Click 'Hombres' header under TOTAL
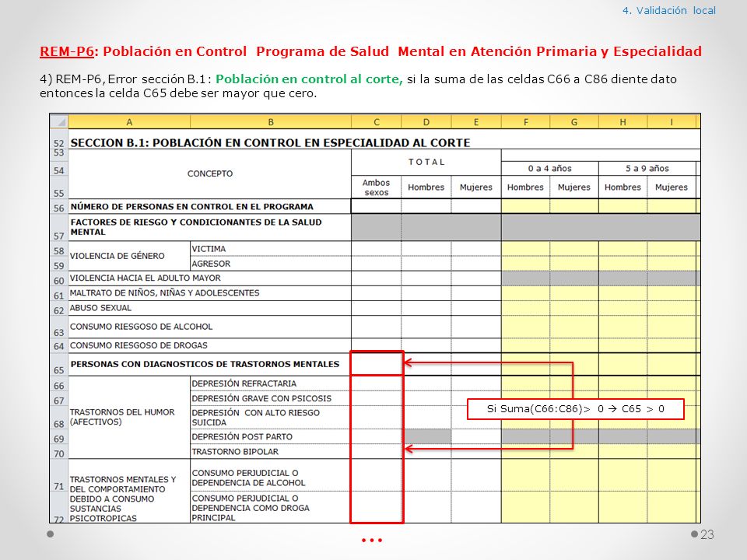This screenshot has width=747, height=560. tap(426, 187)
